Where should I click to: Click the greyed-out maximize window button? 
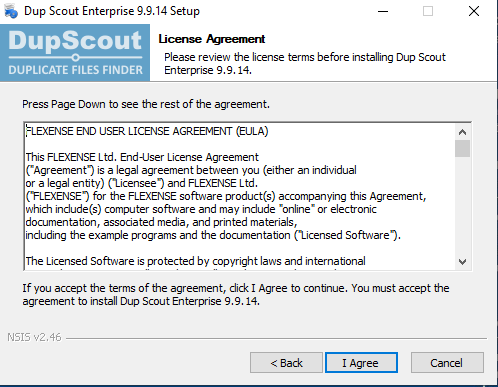(428, 11)
